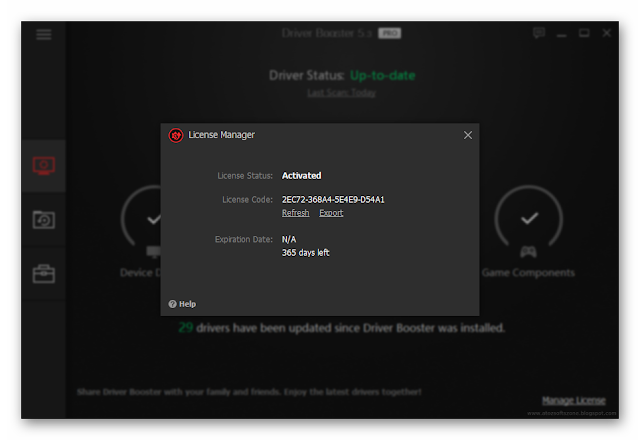This screenshot has height=440, width=640.
Task: Click the Driver Booster 5.1 title text
Action: 327,33
